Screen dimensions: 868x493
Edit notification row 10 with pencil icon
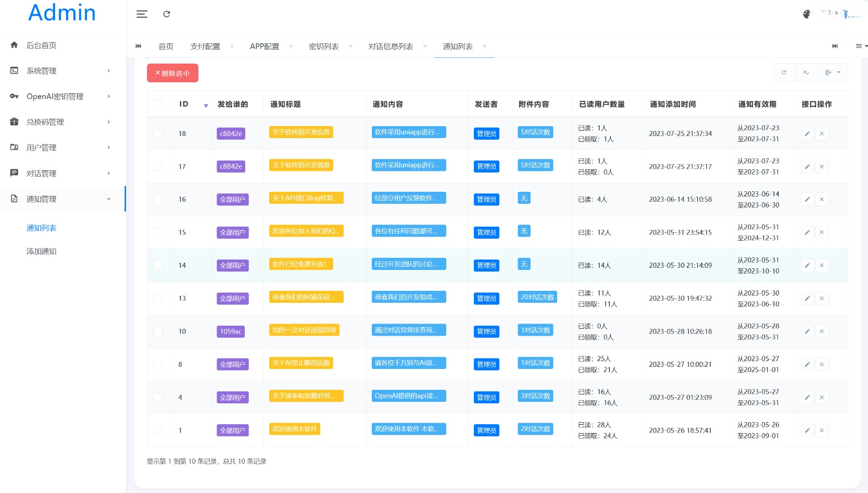click(808, 331)
